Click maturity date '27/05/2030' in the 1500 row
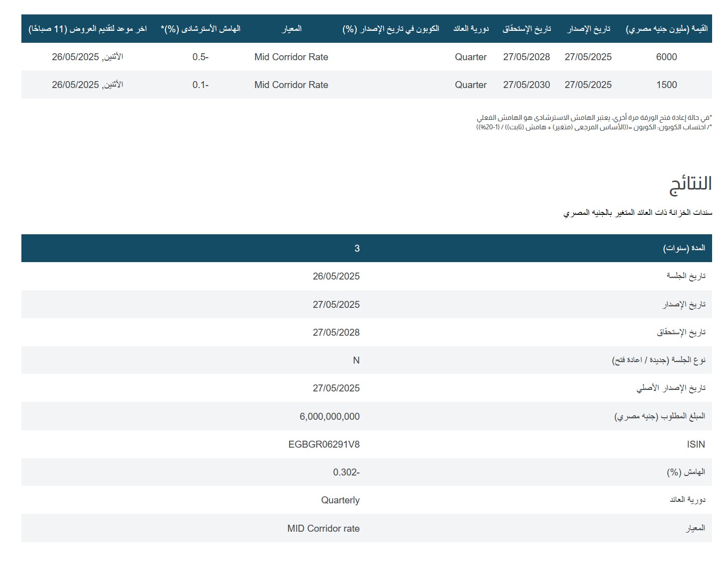 pyautogui.click(x=526, y=85)
